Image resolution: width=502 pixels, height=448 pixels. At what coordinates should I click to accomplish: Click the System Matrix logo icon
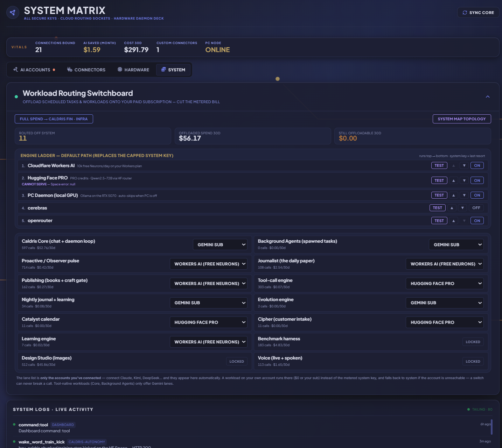[13, 13]
